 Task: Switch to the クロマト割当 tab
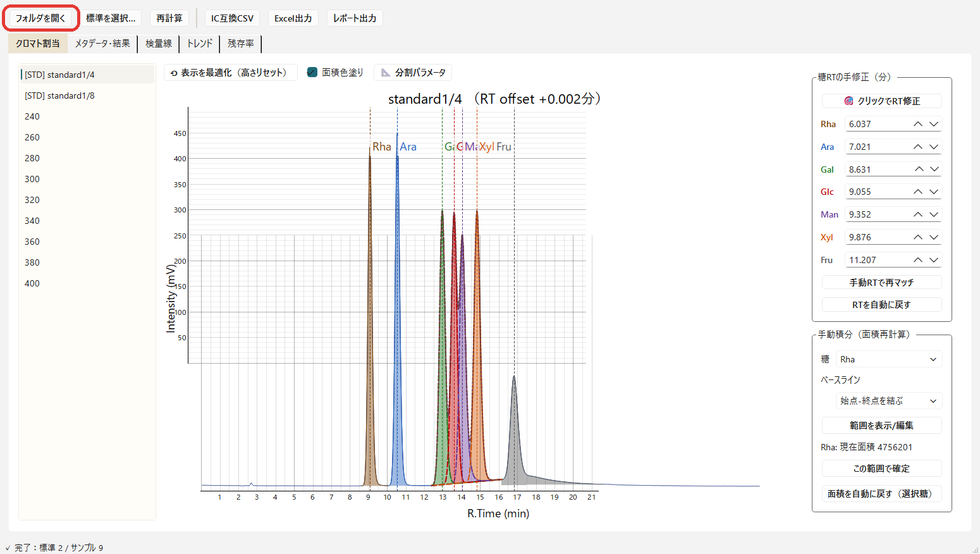38,44
